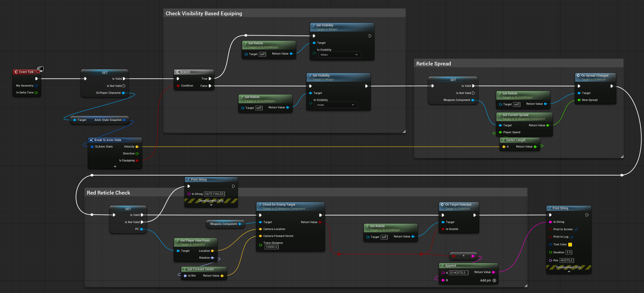This screenshot has height=293, width=644.
Task: Click the Trace Distance value 10000.0
Action: (271, 247)
